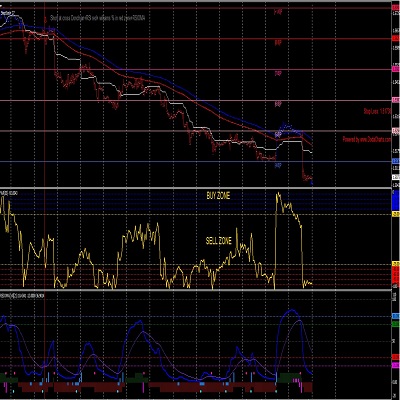Screen dimensions: 400x400
Task: Click the blue price label on price axis
Action: 396,161
